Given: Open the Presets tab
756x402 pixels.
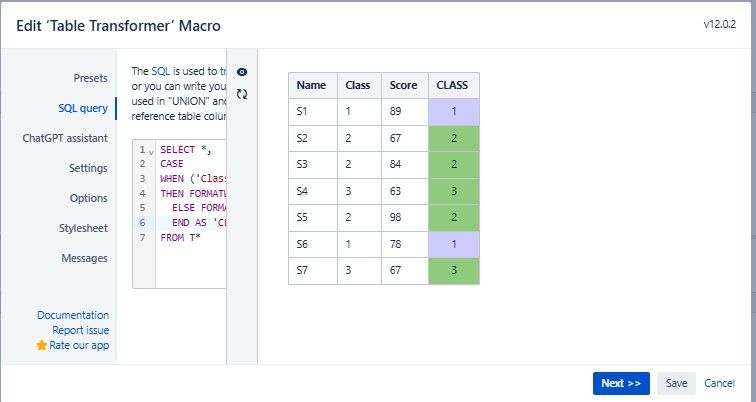Looking at the screenshot, I should point(91,78).
